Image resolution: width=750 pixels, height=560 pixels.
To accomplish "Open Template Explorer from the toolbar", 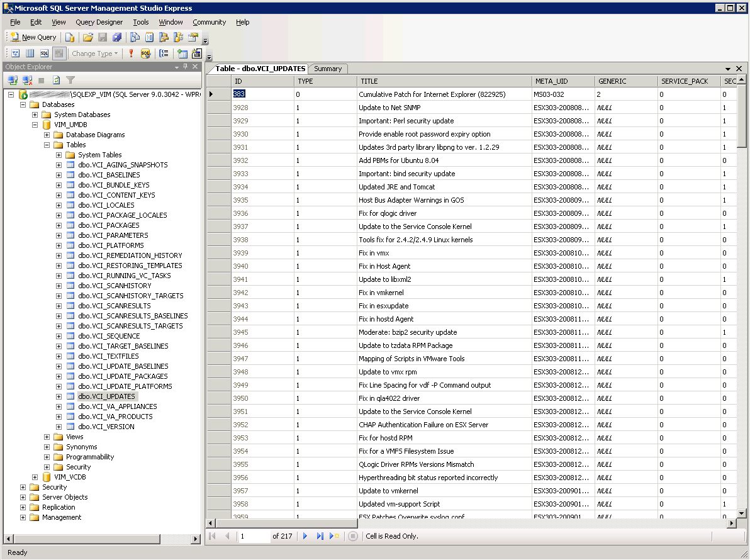I will tap(179, 37).
